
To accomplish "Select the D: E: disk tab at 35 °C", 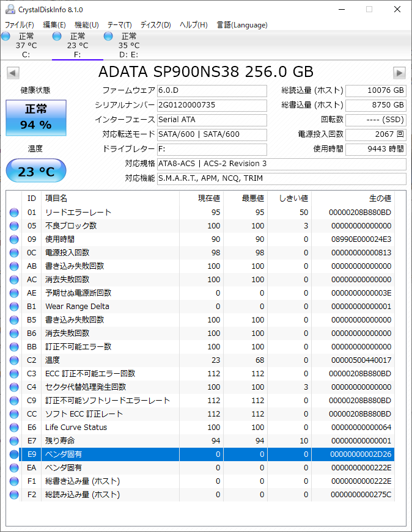I will [x=129, y=45].
